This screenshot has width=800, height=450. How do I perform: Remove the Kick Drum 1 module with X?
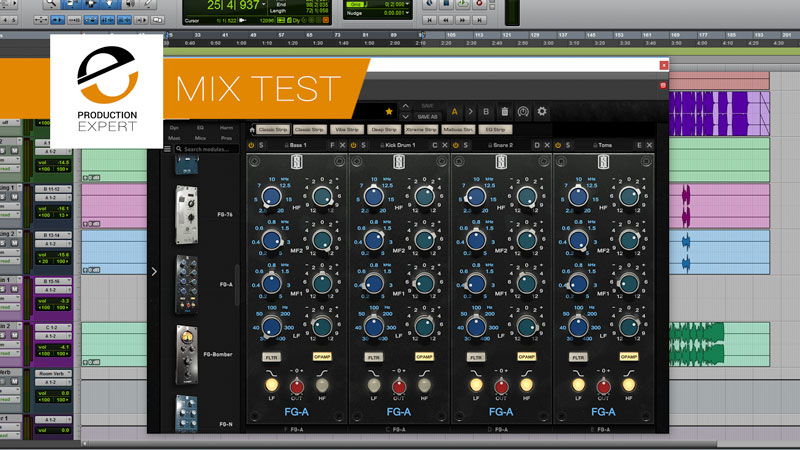(x=444, y=145)
